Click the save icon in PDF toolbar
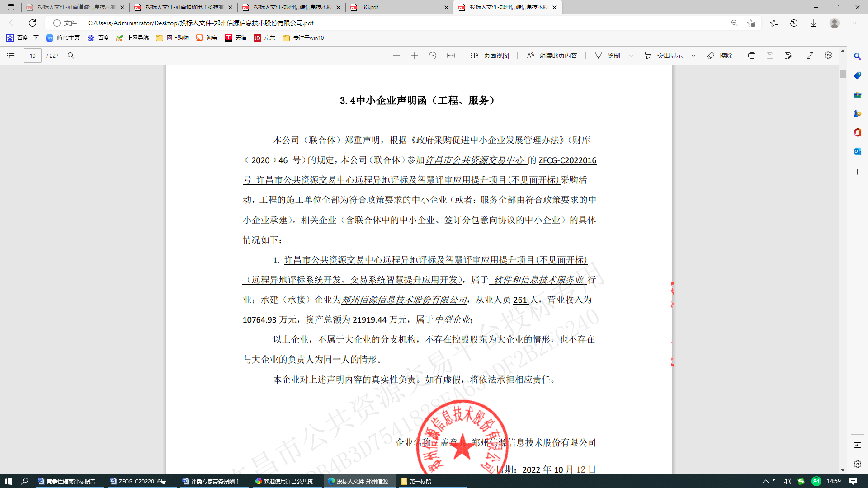Screen dimensions: 868x488 coord(770,56)
